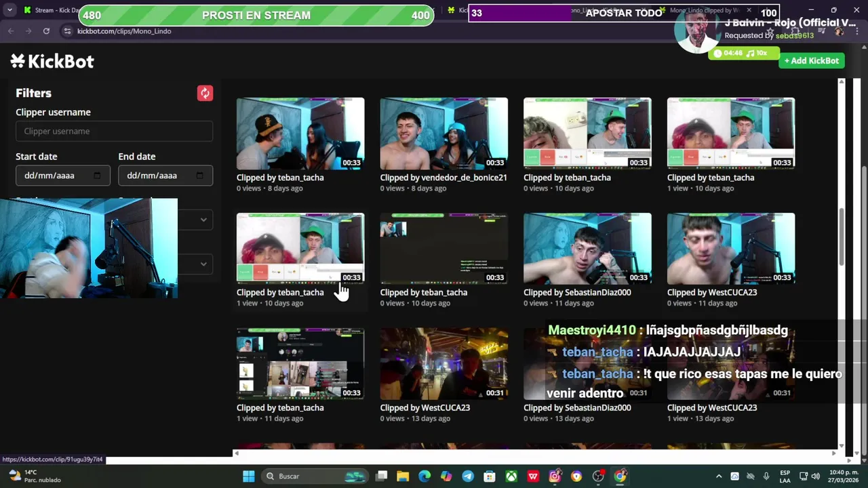The width and height of the screenshot is (868, 488).
Task: Open teban_tacha's clip thumbnail from 11 days ago
Action: tap(300, 363)
